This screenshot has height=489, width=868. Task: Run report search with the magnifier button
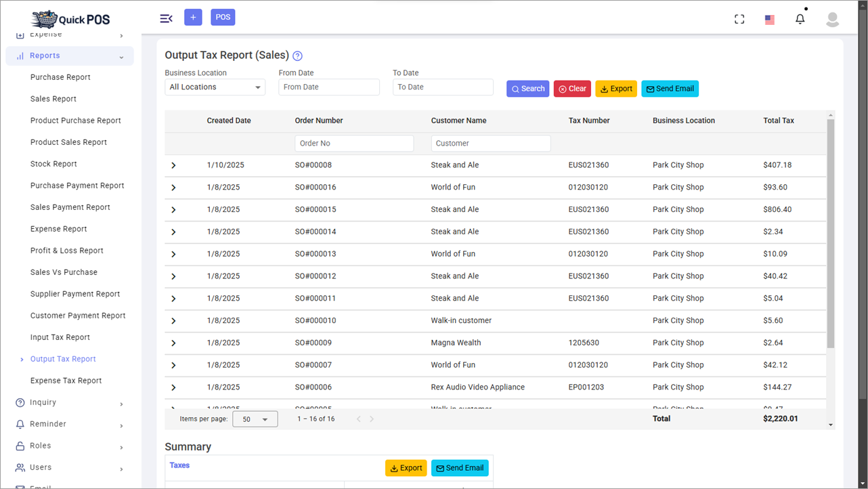[527, 88]
